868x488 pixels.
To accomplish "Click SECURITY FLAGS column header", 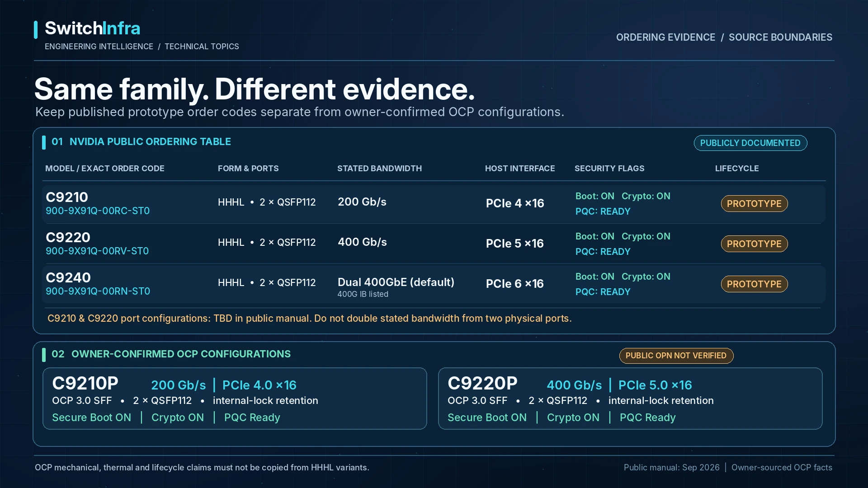I will pos(609,168).
